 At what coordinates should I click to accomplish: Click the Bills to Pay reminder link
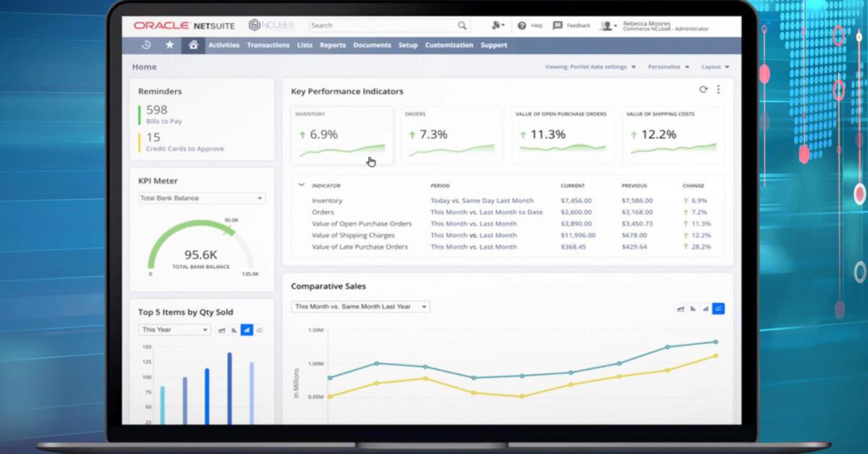tap(163, 121)
